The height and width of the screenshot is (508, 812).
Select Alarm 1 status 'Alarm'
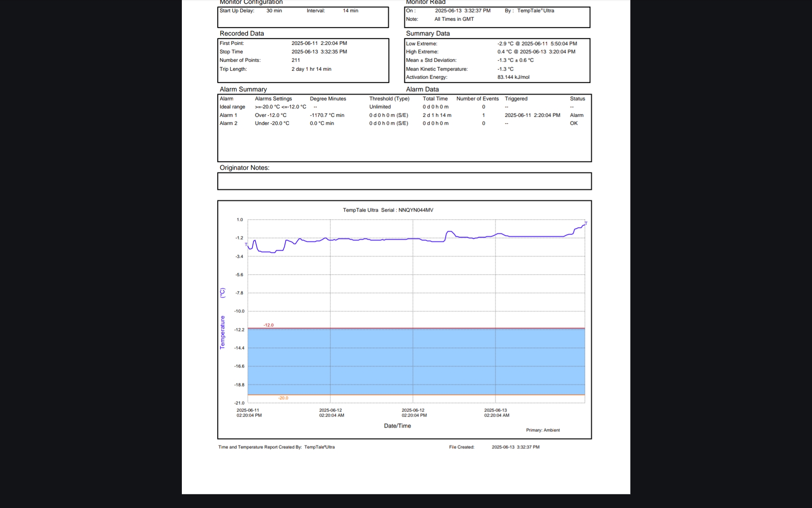(576, 115)
